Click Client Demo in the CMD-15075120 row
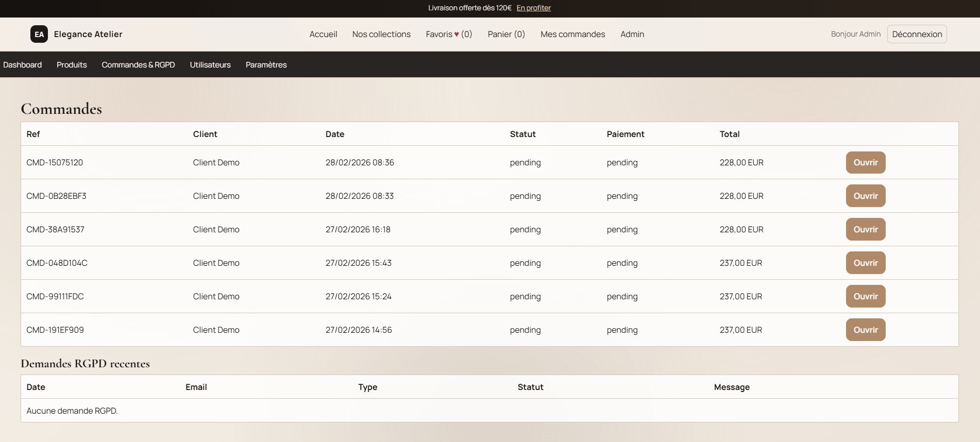 click(216, 162)
